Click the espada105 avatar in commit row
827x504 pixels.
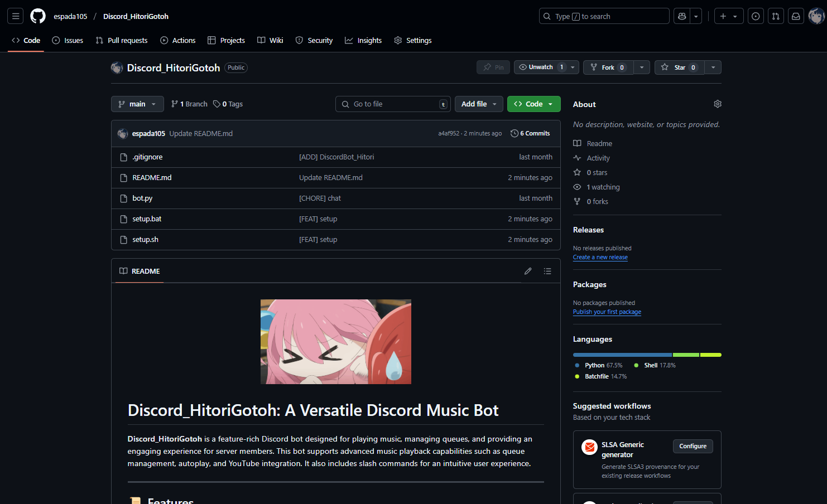pyautogui.click(x=123, y=134)
